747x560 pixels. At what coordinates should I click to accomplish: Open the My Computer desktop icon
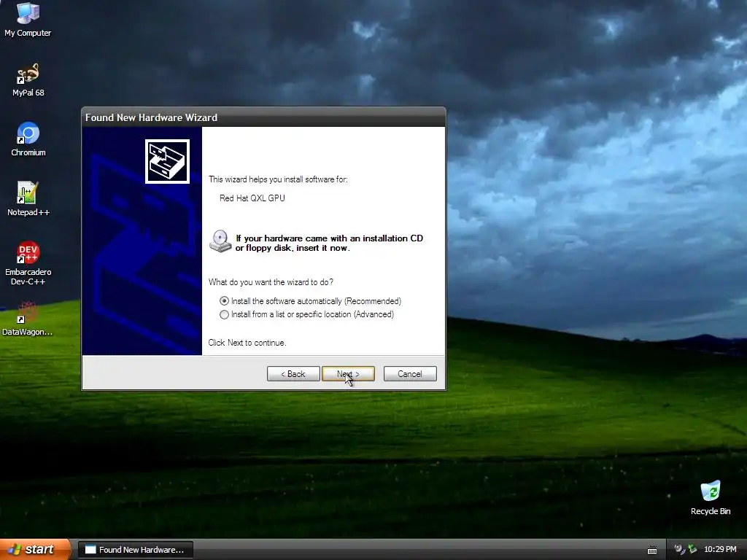tap(28, 19)
